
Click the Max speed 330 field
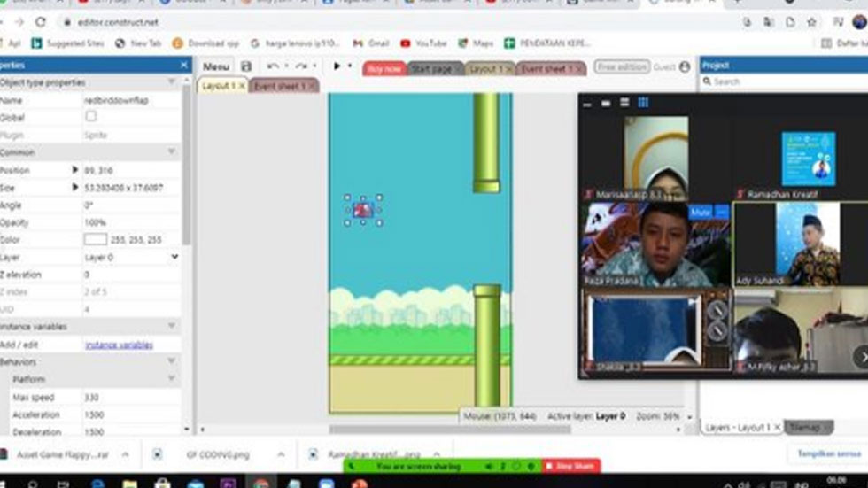click(x=131, y=398)
